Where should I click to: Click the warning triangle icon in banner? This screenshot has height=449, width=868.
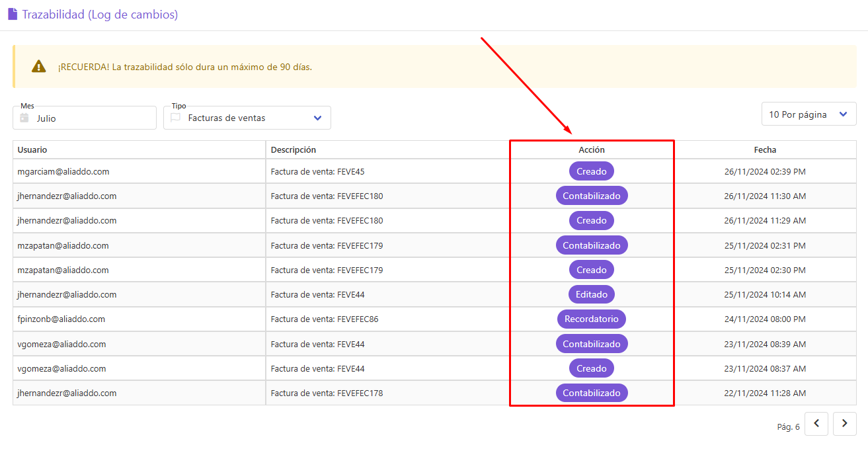39,66
